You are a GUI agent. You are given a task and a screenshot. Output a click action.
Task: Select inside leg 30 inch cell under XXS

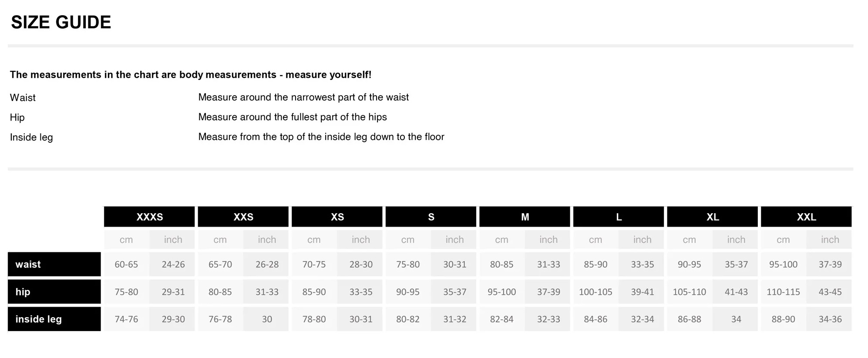(267, 319)
